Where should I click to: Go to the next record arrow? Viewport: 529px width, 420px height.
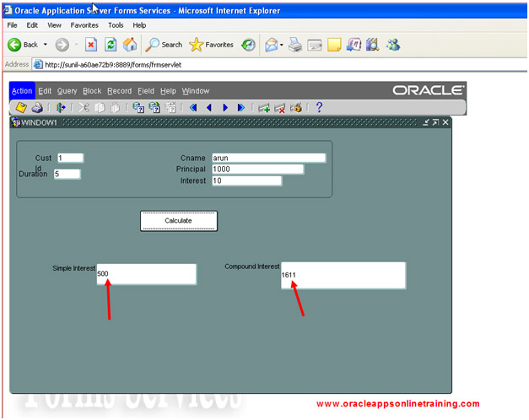pos(225,107)
